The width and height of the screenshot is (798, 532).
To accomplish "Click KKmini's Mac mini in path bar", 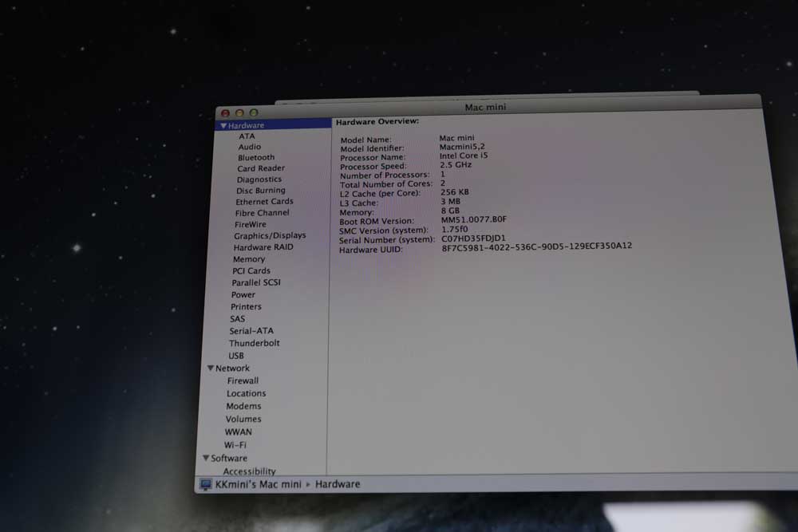I will (258, 484).
